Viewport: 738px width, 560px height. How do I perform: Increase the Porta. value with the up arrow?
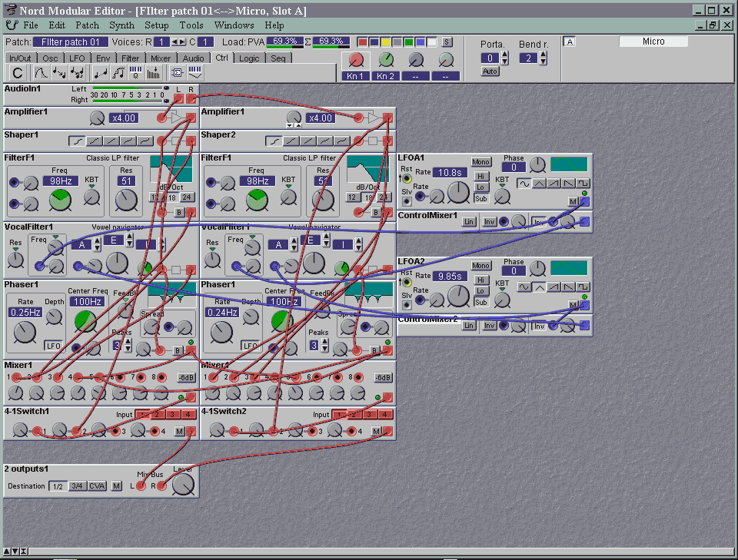click(x=505, y=55)
